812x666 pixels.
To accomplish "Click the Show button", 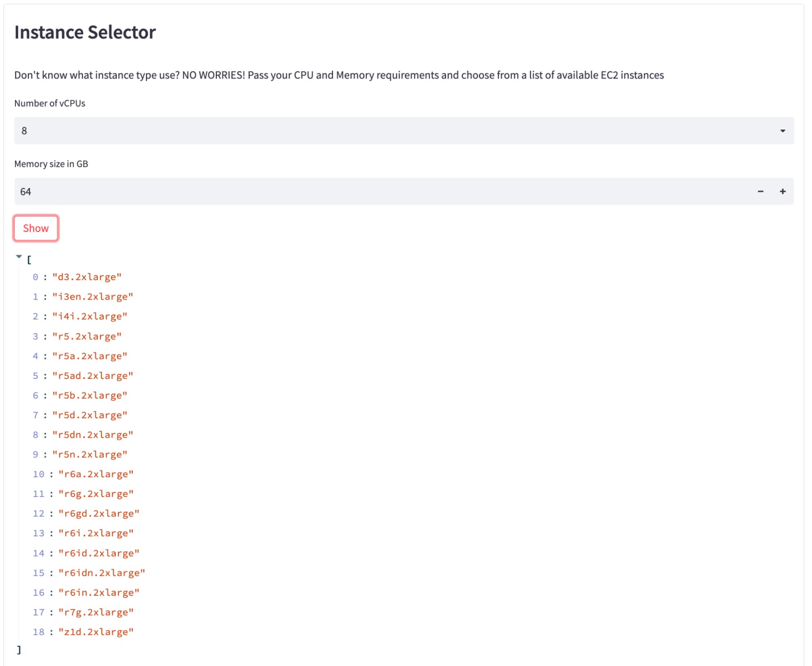I will pyautogui.click(x=36, y=228).
